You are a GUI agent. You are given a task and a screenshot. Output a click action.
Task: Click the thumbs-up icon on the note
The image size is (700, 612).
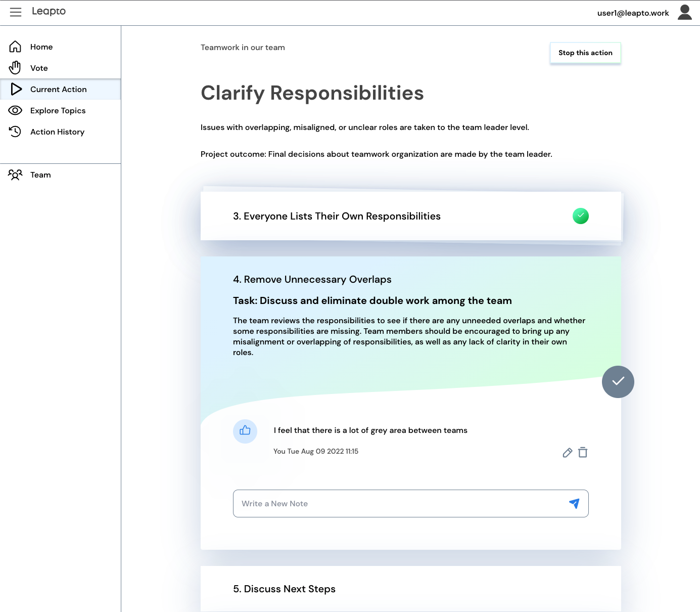pyautogui.click(x=245, y=431)
